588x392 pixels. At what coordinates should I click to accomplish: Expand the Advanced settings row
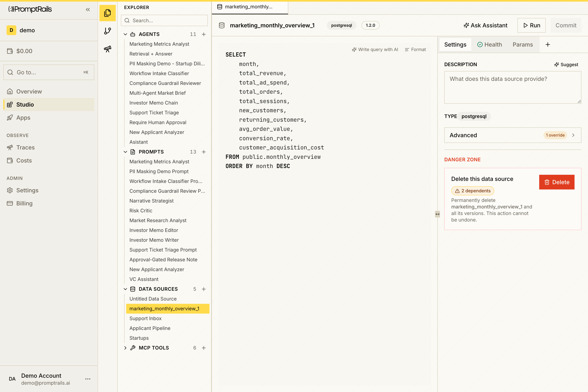point(512,135)
